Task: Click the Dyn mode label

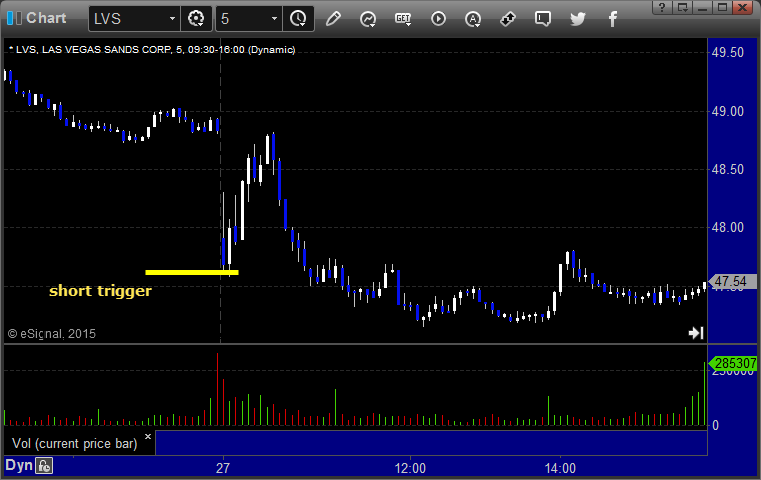Action: [x=18, y=465]
